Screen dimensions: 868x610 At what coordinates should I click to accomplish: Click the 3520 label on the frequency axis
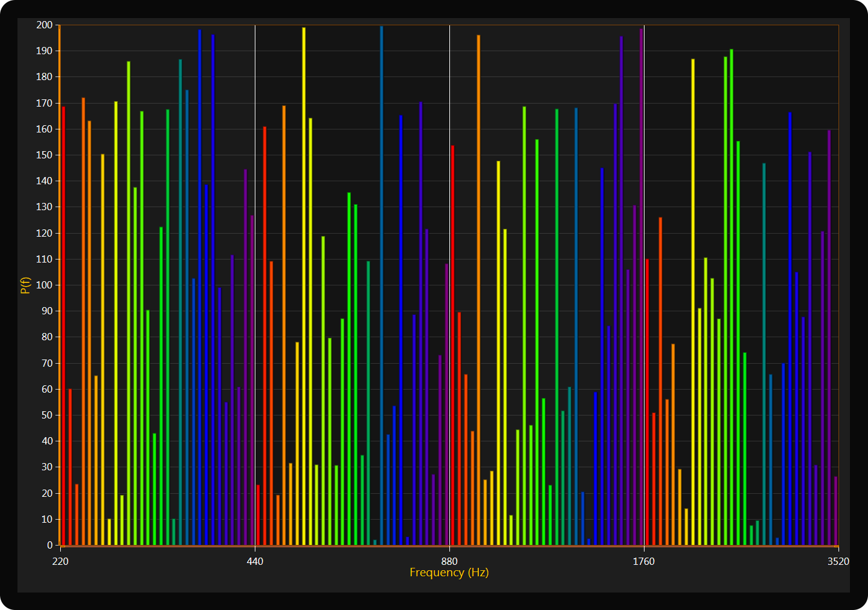pyautogui.click(x=838, y=562)
